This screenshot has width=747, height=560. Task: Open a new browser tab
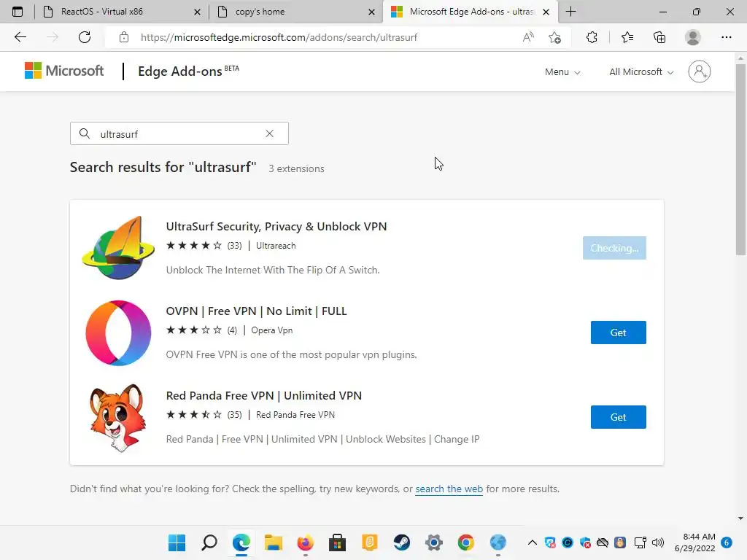coord(570,12)
